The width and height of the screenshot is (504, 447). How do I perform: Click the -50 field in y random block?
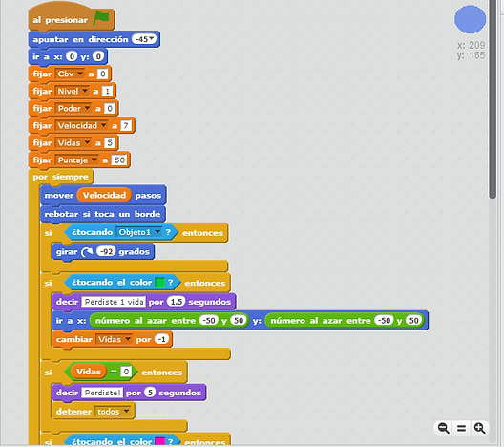coord(384,320)
